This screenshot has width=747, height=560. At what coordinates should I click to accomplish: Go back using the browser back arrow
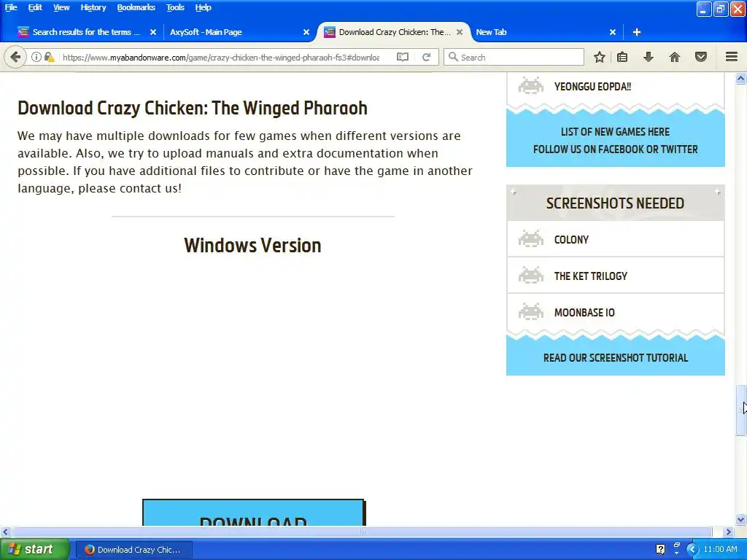click(x=15, y=57)
